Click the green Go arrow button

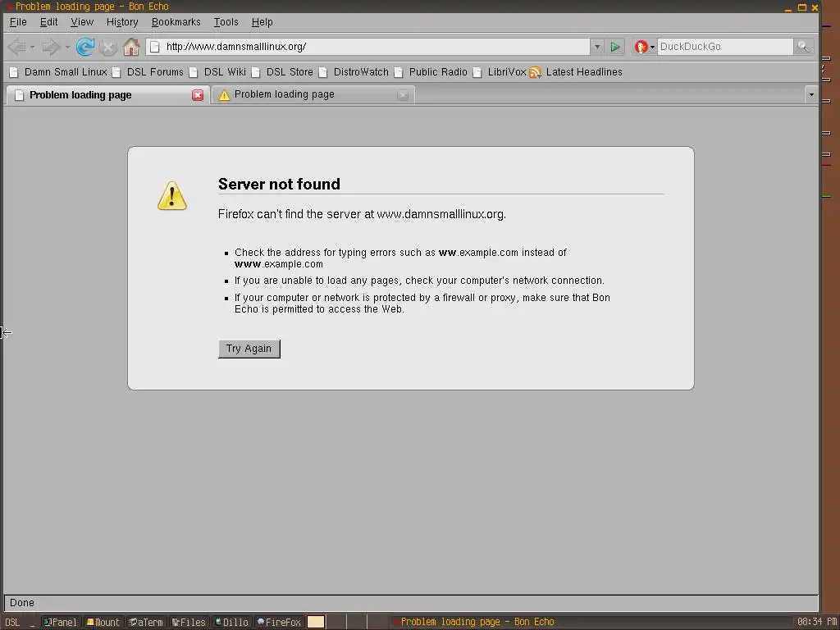tap(615, 47)
